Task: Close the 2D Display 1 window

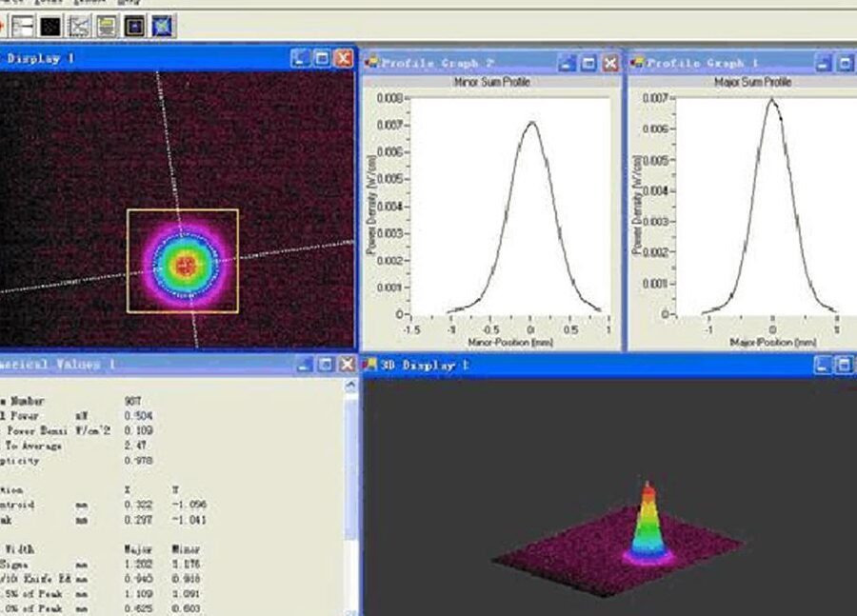Action: pos(343,59)
